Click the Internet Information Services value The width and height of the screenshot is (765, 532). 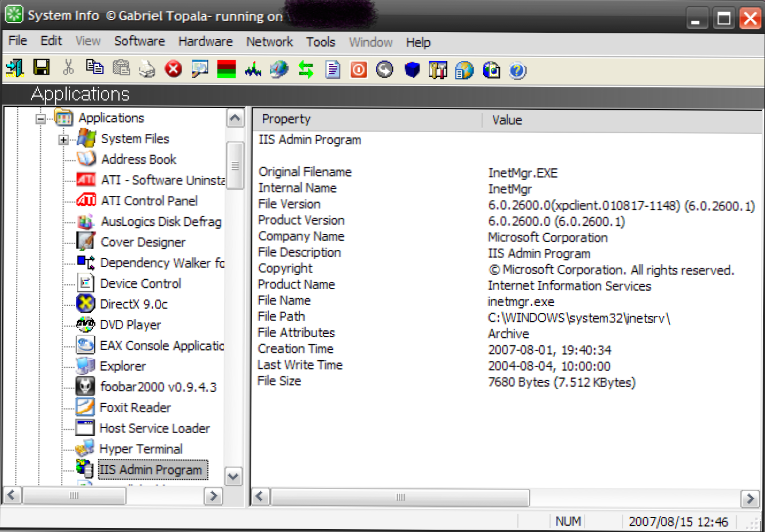pyautogui.click(x=569, y=286)
